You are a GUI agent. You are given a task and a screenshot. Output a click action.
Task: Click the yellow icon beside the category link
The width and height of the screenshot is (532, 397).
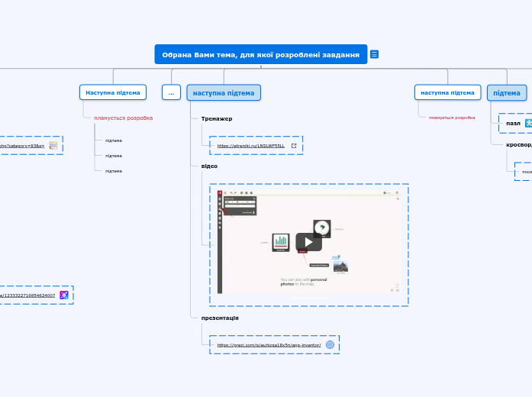click(x=53, y=145)
